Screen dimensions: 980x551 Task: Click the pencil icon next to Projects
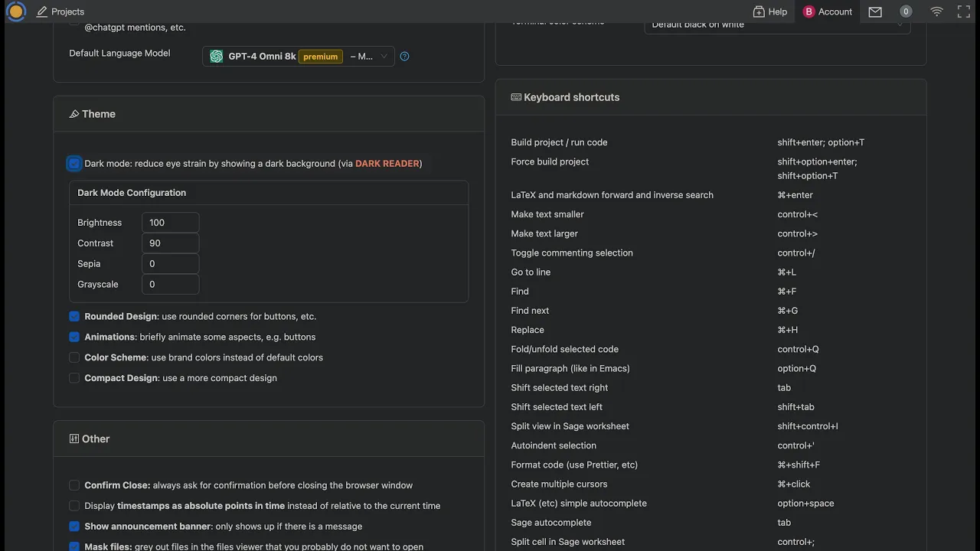click(x=42, y=11)
